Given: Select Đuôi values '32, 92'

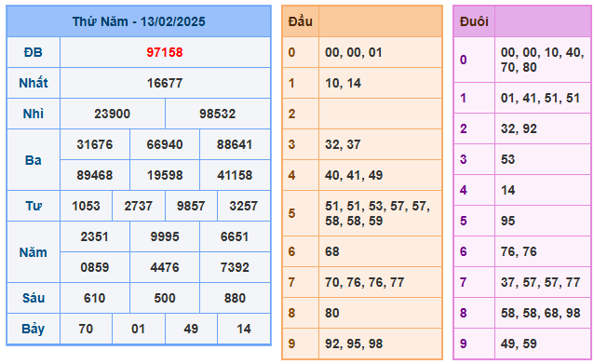Looking at the screenshot, I should click(x=519, y=128).
